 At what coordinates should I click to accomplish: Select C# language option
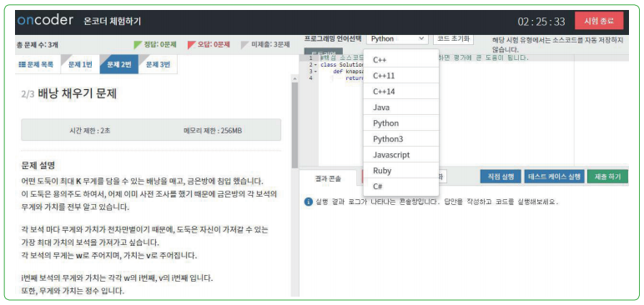pos(401,187)
